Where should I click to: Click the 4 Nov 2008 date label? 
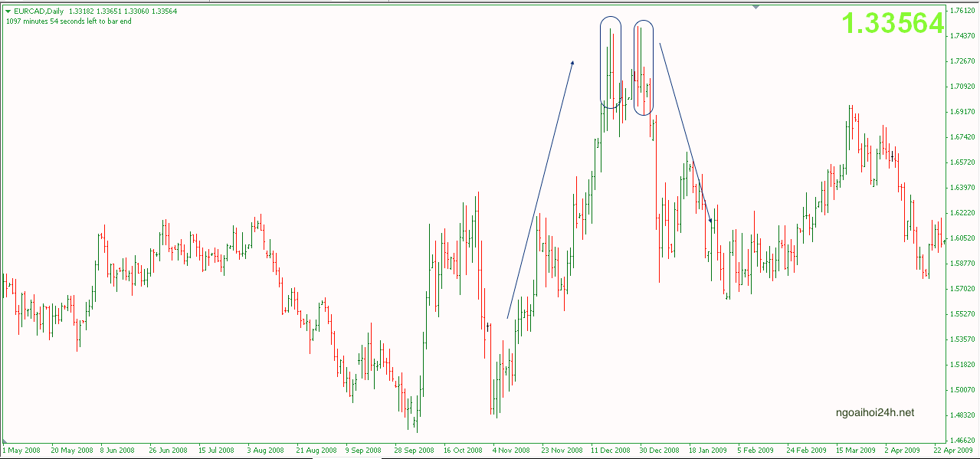[x=511, y=451]
